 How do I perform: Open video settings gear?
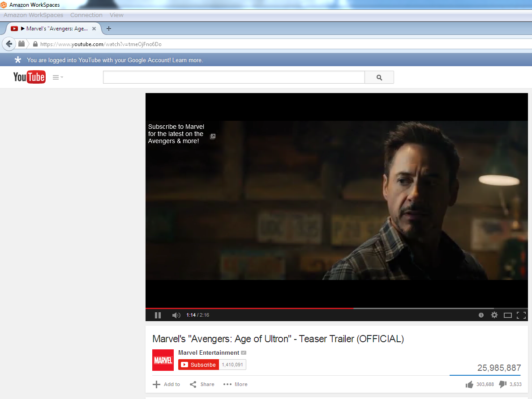(494, 315)
